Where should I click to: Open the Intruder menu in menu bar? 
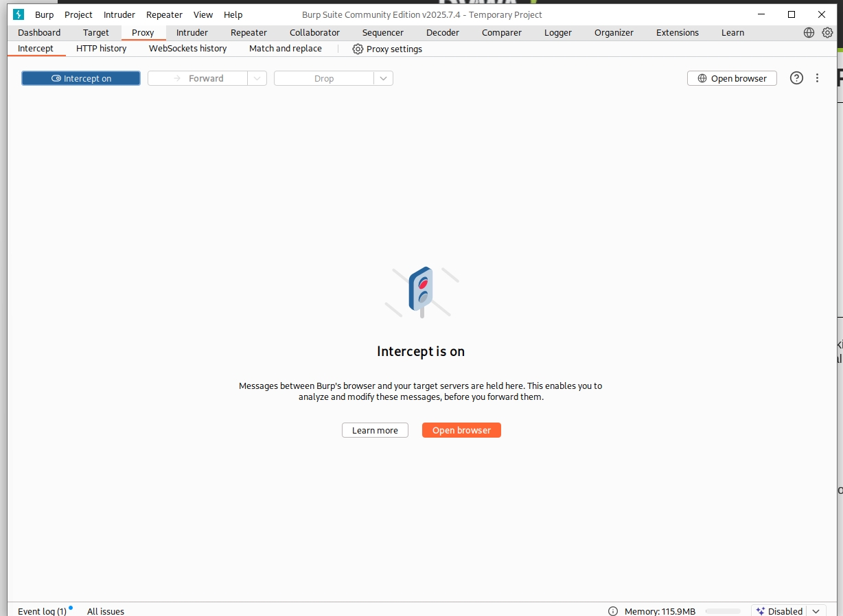[119, 14]
